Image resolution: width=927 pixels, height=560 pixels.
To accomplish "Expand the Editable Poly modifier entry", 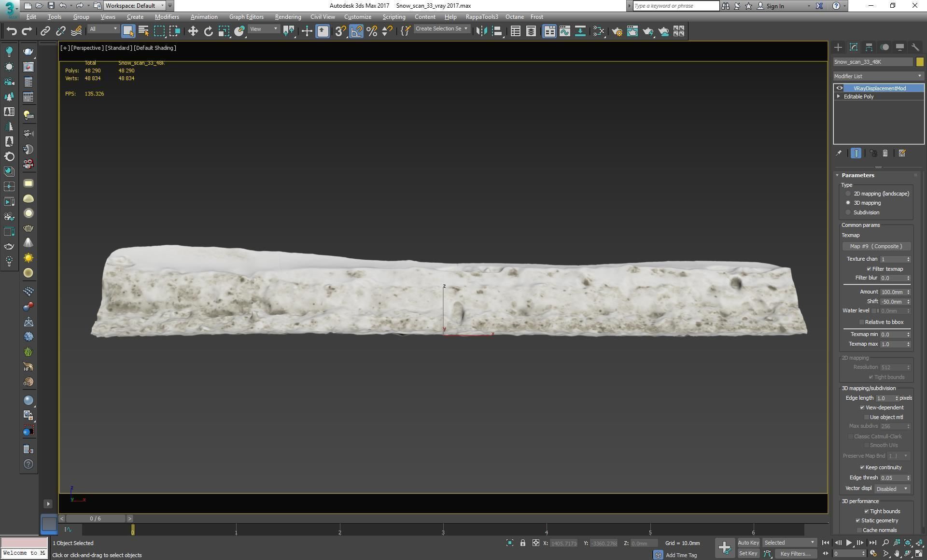I will (839, 97).
